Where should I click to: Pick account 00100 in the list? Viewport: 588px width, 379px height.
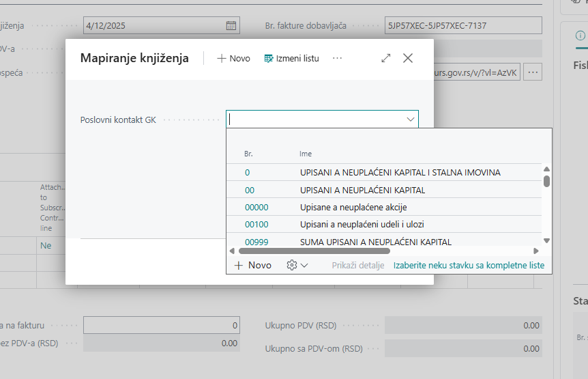click(x=256, y=224)
